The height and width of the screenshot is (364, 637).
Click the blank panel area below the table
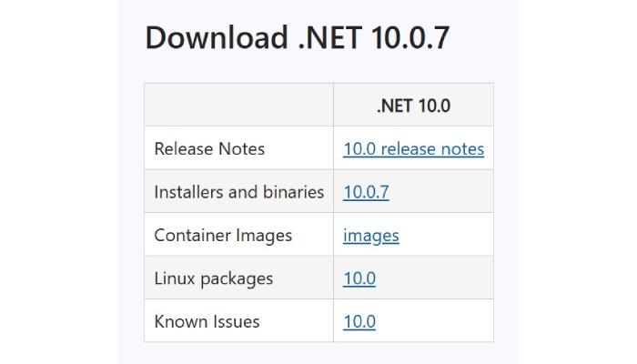pos(318,353)
